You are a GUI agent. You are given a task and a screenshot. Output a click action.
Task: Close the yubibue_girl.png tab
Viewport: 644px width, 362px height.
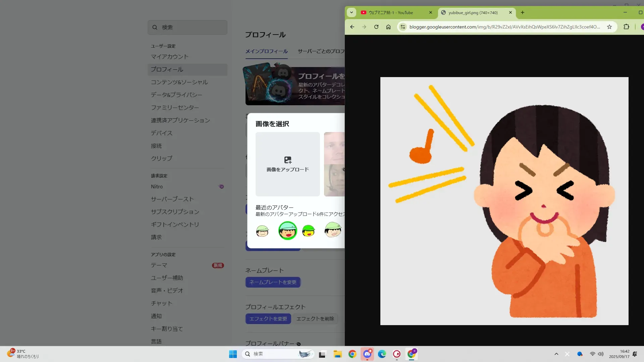coord(511,12)
